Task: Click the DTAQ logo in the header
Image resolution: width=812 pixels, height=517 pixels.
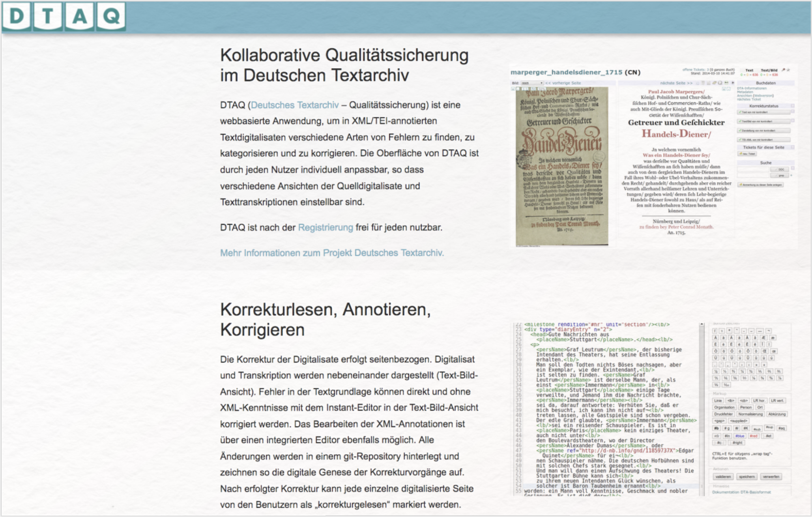Action: 64,16
